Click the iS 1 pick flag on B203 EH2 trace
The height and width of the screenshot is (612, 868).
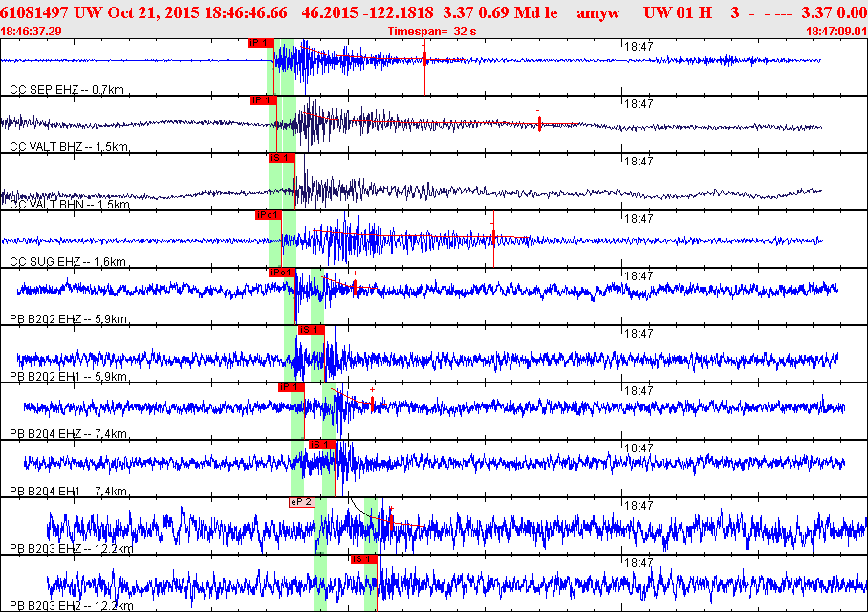coord(363,559)
